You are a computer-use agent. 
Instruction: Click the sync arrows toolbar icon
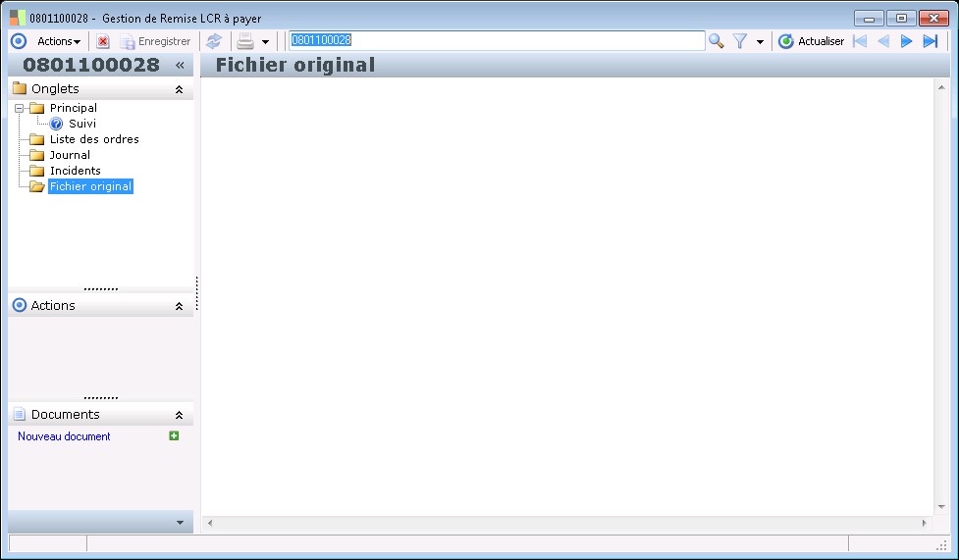coord(214,41)
